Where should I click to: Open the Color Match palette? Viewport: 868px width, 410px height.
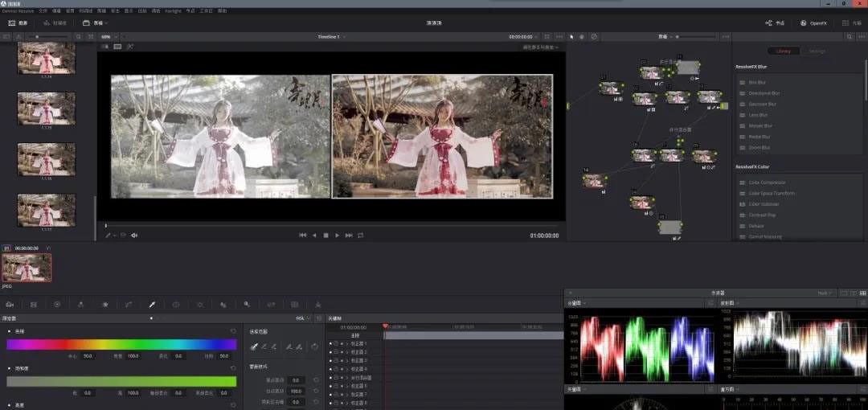coord(34,305)
